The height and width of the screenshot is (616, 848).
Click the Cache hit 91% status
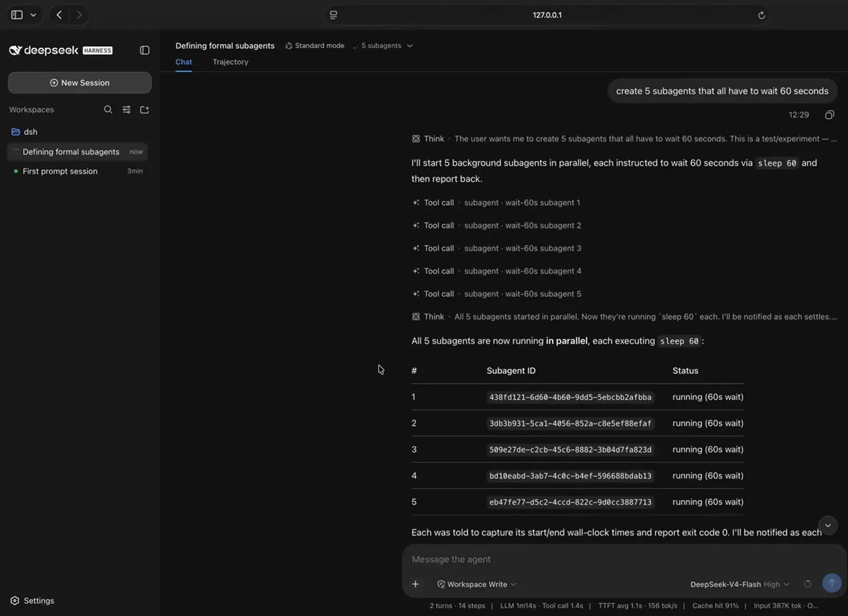[x=715, y=605]
